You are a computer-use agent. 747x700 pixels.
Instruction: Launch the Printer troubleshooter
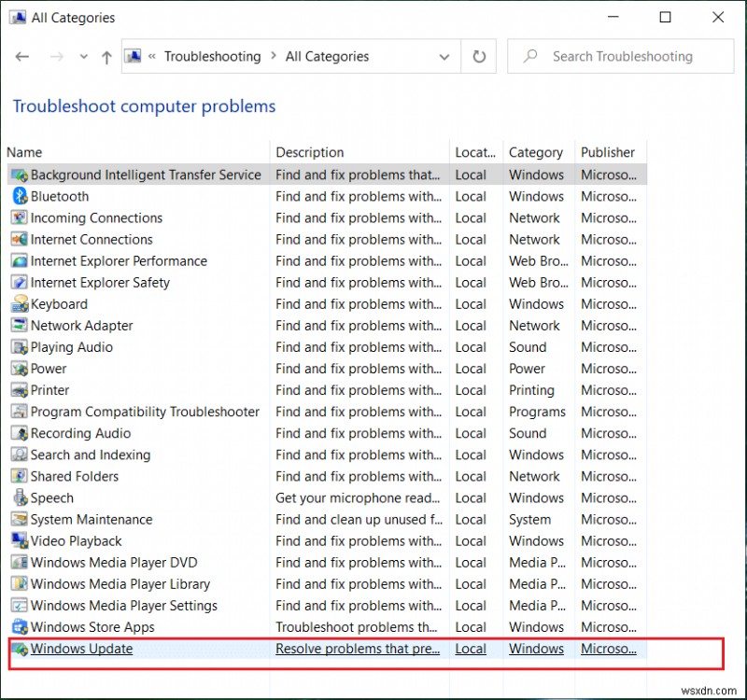pos(50,390)
